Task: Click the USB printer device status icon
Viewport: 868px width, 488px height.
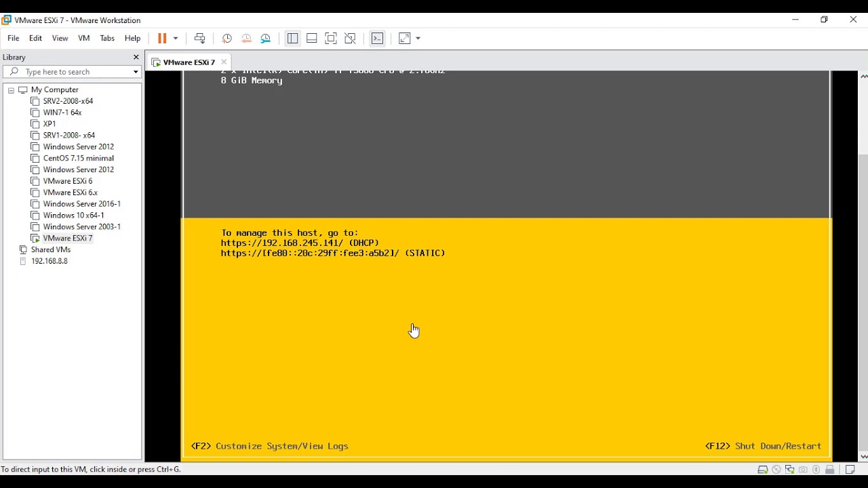Action: [x=830, y=470]
